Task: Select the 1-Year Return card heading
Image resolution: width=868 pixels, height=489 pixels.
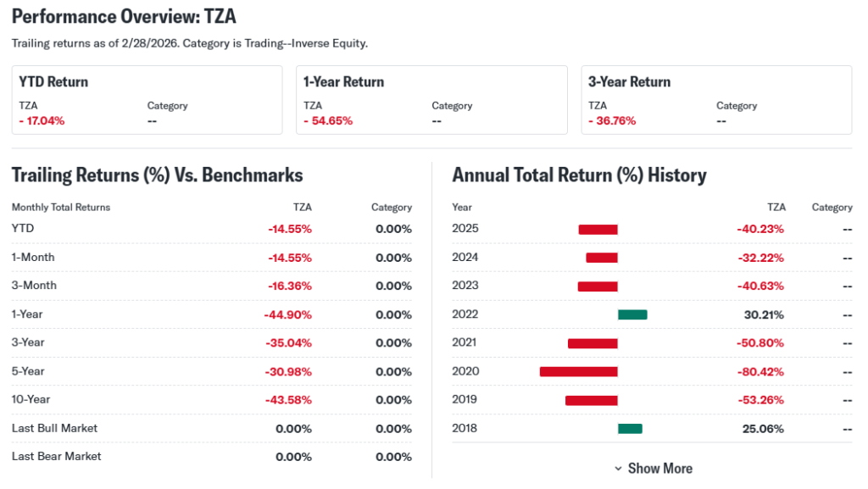Action: tap(343, 82)
